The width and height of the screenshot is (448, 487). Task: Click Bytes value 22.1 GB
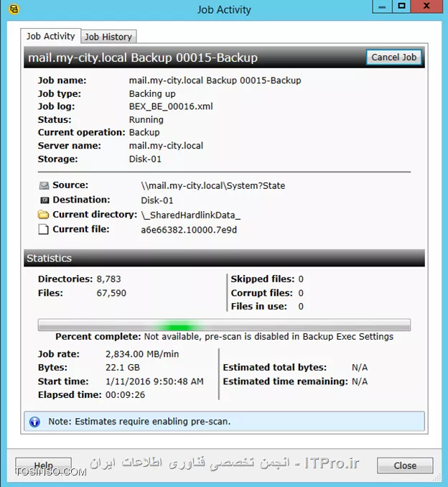[123, 368]
